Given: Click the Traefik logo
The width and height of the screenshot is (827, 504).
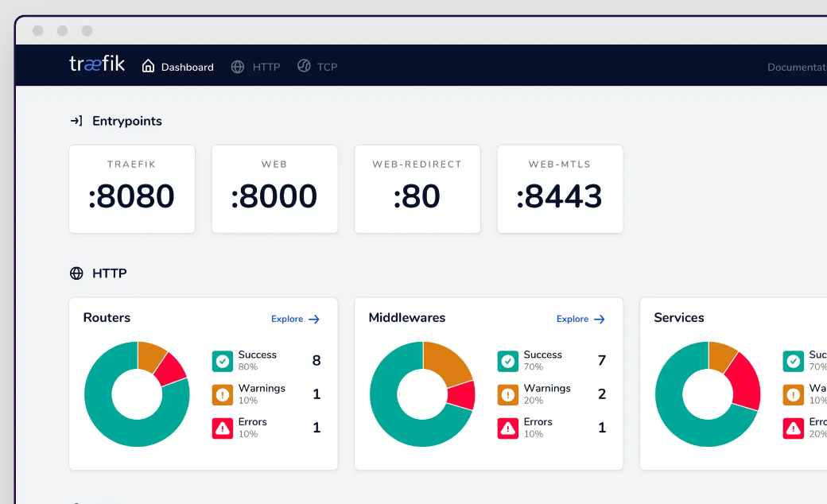Looking at the screenshot, I should coord(97,64).
